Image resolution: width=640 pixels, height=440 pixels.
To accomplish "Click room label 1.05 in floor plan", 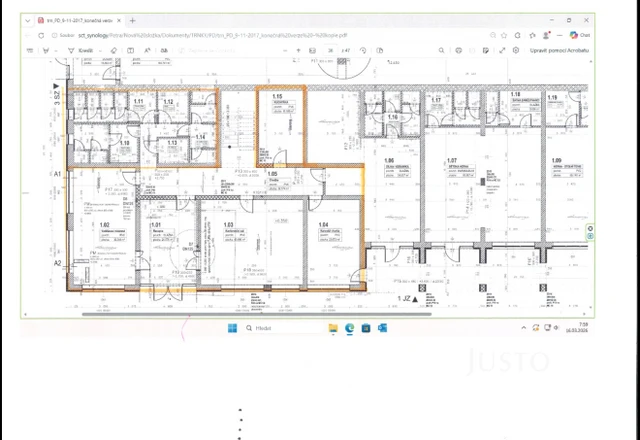I will [273, 174].
